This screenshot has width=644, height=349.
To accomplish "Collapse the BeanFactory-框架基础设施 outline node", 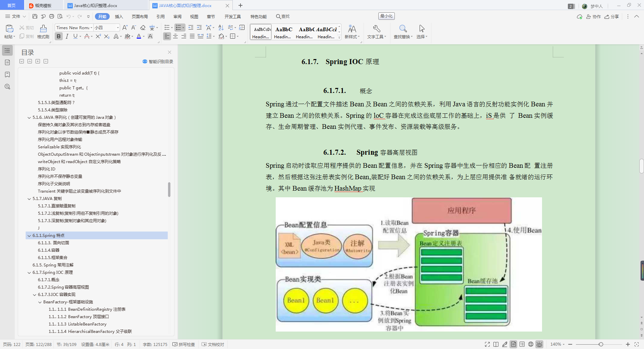I will (40, 302).
